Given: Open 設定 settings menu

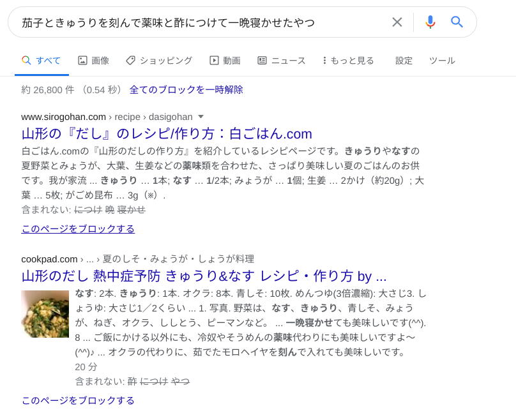Looking at the screenshot, I should 404,61.
